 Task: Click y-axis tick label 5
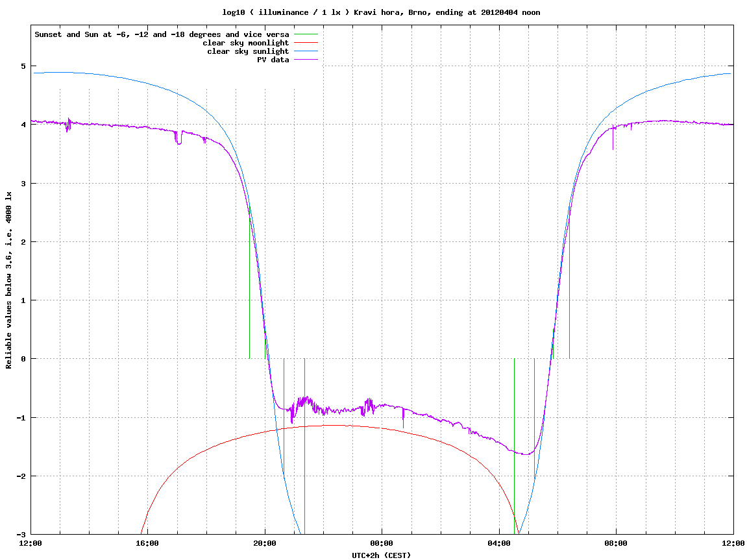tap(23, 66)
